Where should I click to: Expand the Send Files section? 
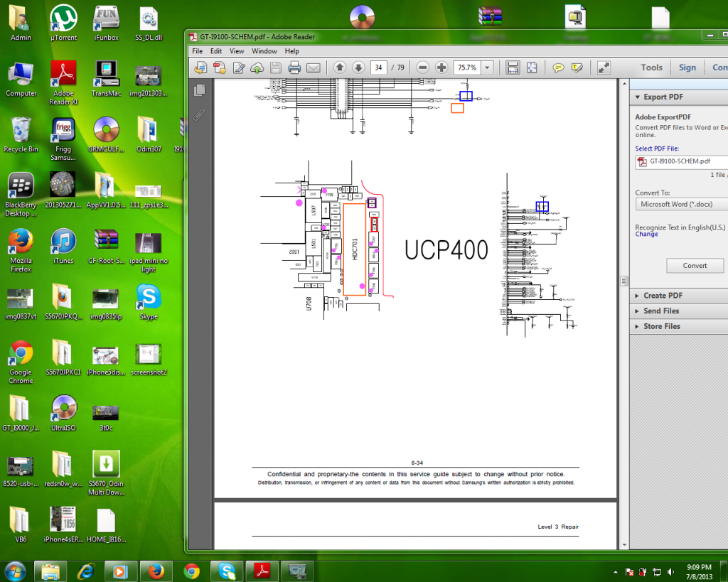pyautogui.click(x=661, y=311)
